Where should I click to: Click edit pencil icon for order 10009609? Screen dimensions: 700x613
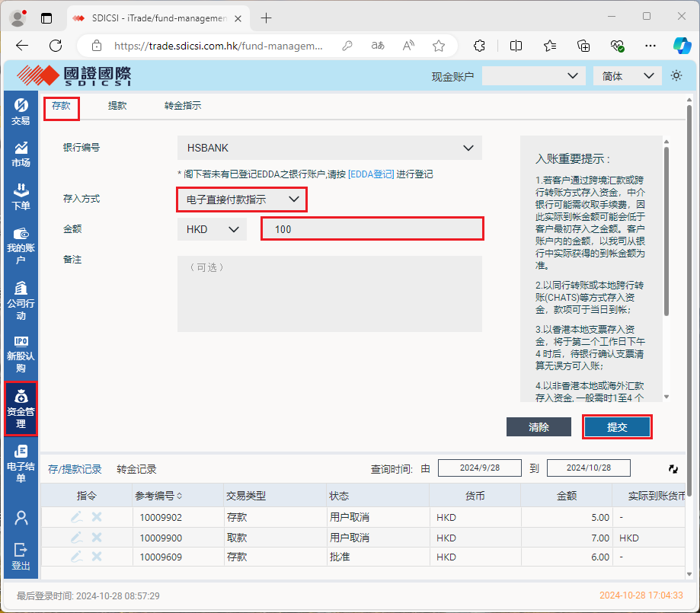coord(76,557)
